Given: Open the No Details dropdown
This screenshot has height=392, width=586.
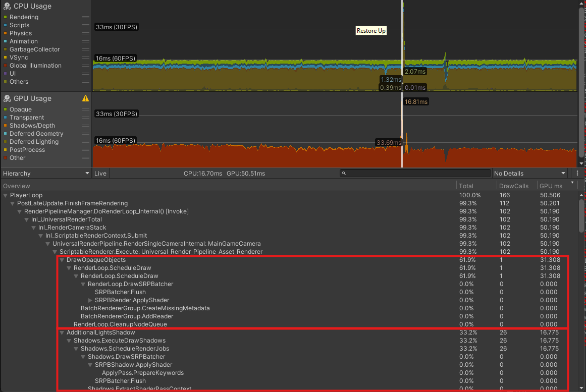Looking at the screenshot, I should (x=530, y=173).
